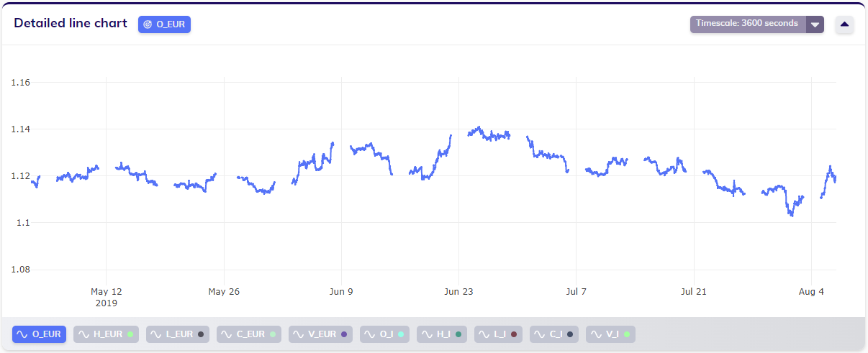Click the Detailed line chart title
This screenshot has height=353, width=868.
(x=71, y=23)
